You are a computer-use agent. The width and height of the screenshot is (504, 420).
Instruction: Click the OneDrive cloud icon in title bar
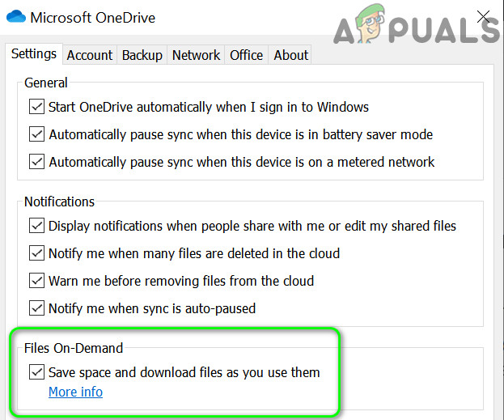tap(16, 17)
